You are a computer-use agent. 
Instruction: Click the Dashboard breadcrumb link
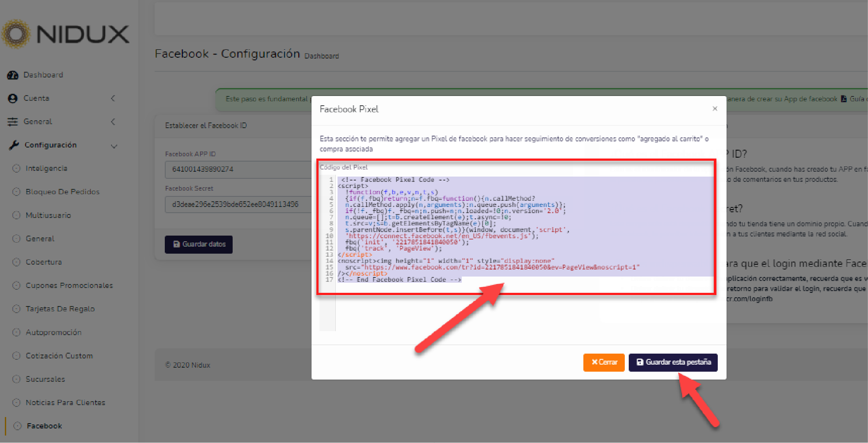[322, 56]
